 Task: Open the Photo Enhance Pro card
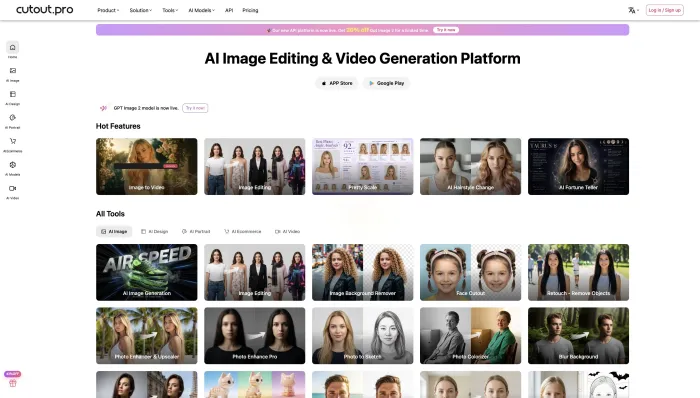point(254,336)
